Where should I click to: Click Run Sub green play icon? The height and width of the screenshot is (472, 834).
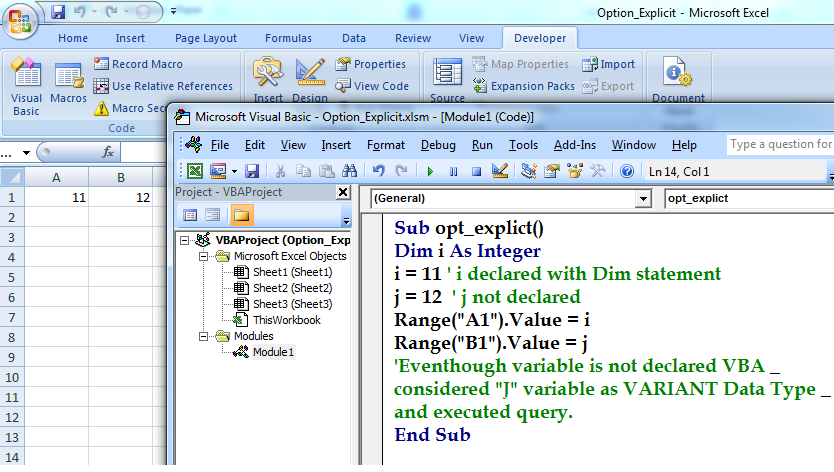click(x=430, y=171)
